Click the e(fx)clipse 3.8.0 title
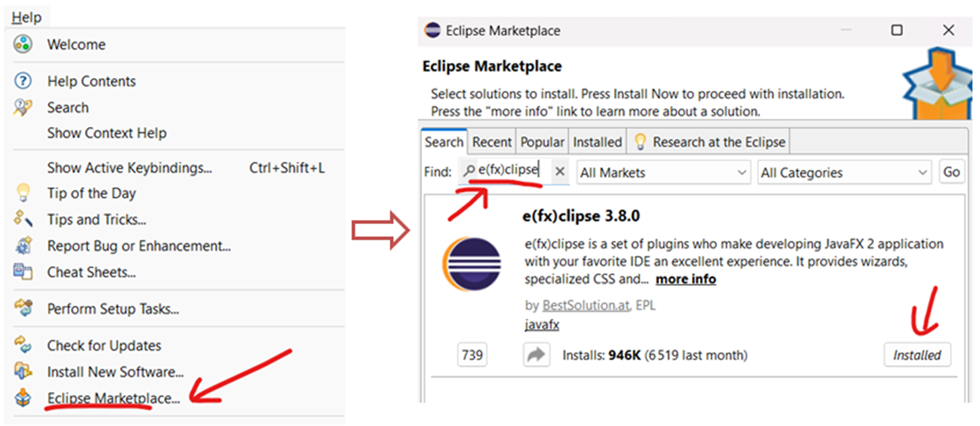 pos(581,216)
